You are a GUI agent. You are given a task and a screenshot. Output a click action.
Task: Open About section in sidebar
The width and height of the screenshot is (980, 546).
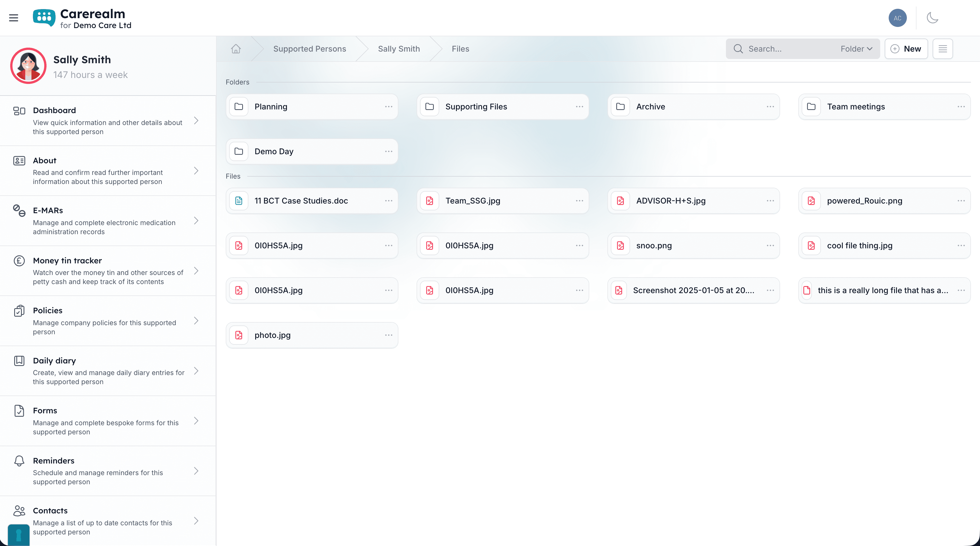pyautogui.click(x=108, y=171)
